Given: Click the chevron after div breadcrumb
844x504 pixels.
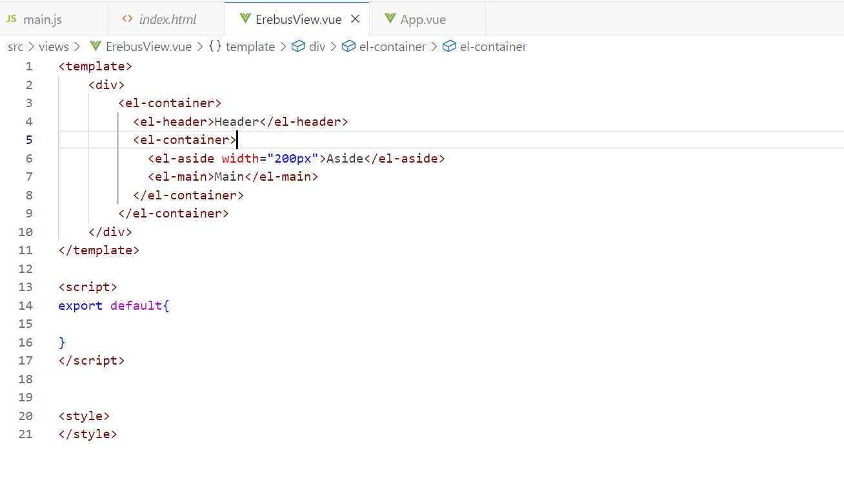Looking at the screenshot, I should [x=333, y=47].
